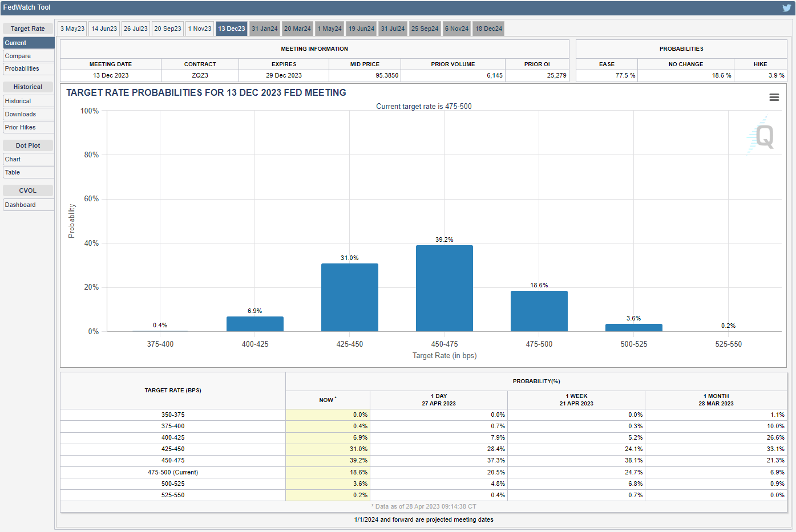Click the 95.3850 mid price value
This screenshot has height=532, width=796.
[387, 75]
